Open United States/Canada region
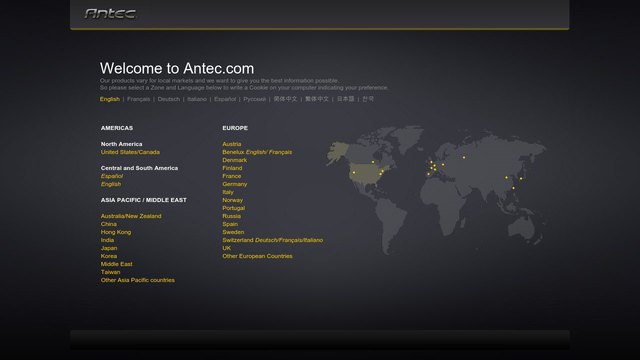 pos(130,152)
